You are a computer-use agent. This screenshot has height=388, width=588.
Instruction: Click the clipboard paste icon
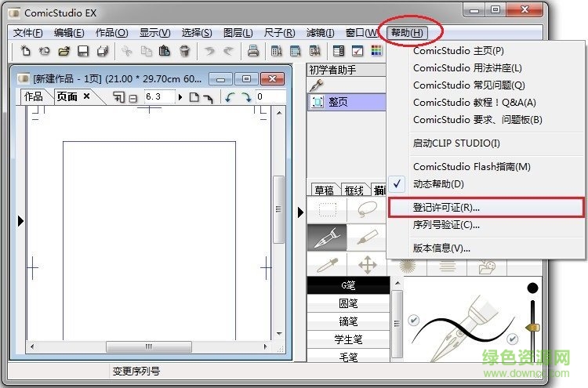click(x=165, y=51)
